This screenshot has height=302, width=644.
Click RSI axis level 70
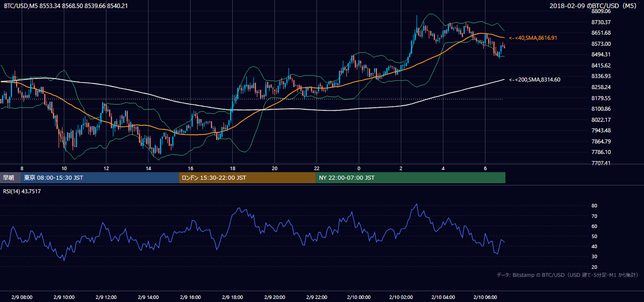(x=594, y=216)
